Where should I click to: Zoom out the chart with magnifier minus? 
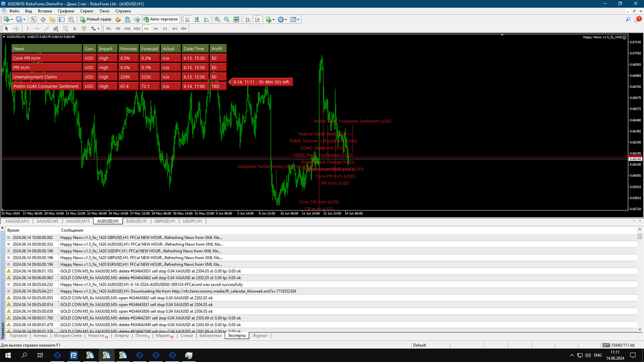pyautogui.click(x=227, y=19)
